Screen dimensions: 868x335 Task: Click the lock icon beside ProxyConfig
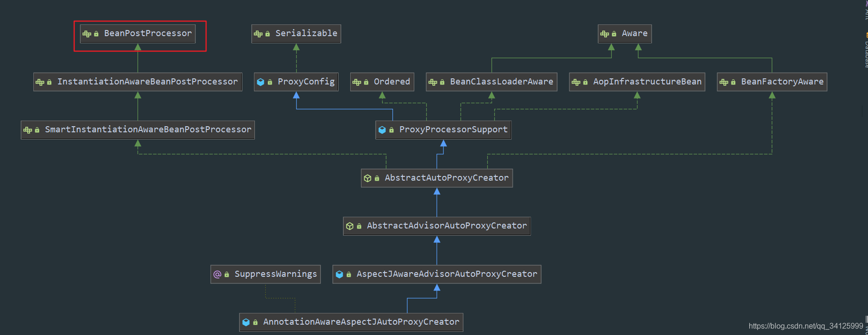[x=270, y=82]
